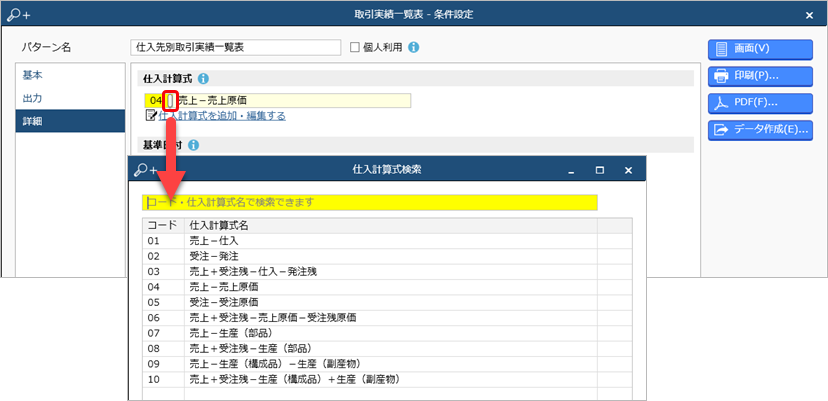Image resolution: width=828 pixels, height=401 pixels.
Task: Click the データ作成(E)... button
Action: tap(760, 130)
